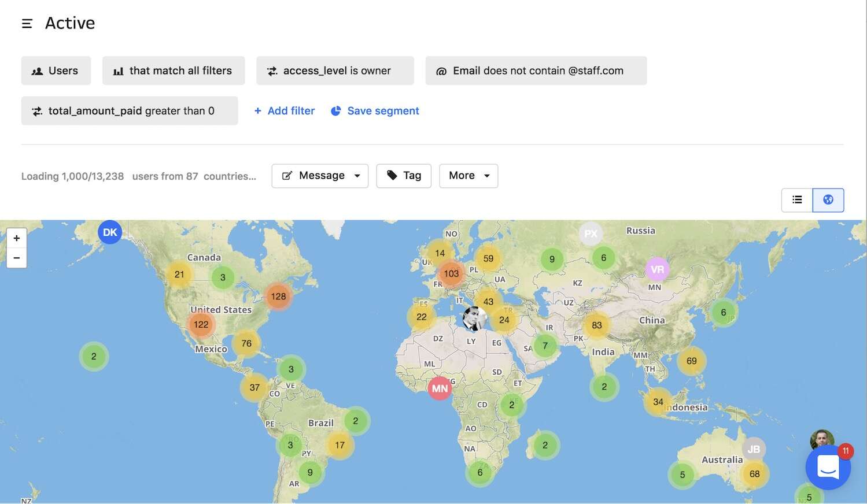Zoom out on the map
Screen dimensions: 867x504
coord(17,258)
